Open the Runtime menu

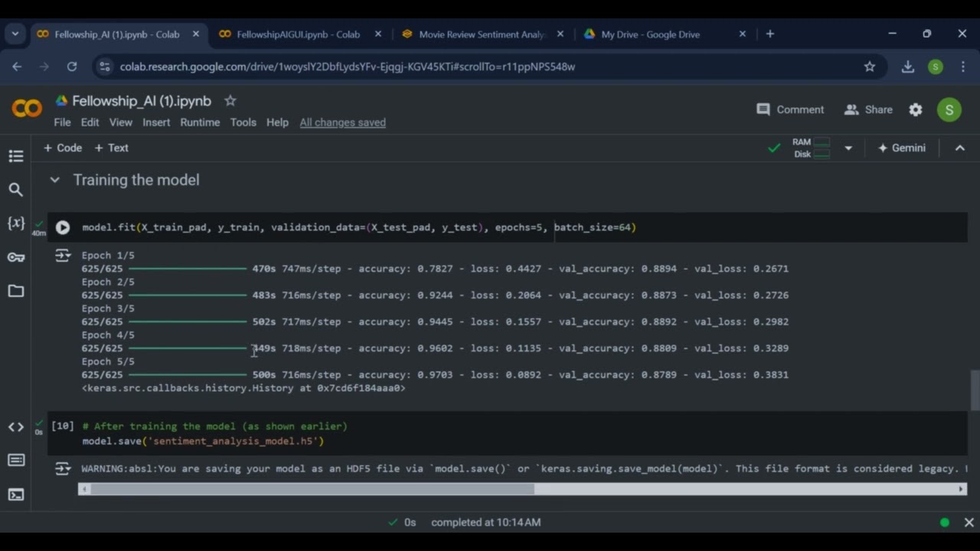(200, 122)
